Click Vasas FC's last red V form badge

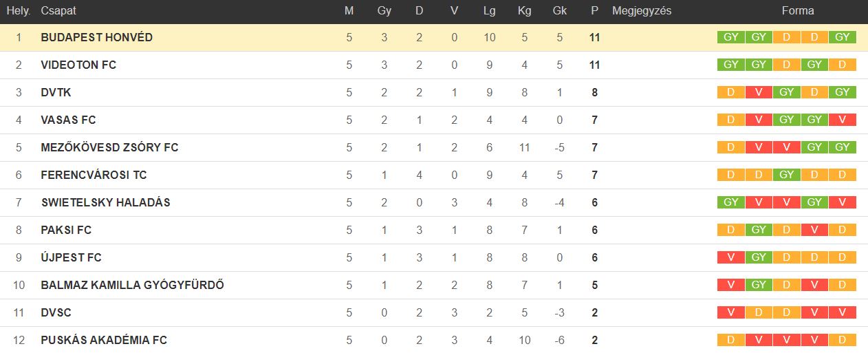click(x=843, y=120)
